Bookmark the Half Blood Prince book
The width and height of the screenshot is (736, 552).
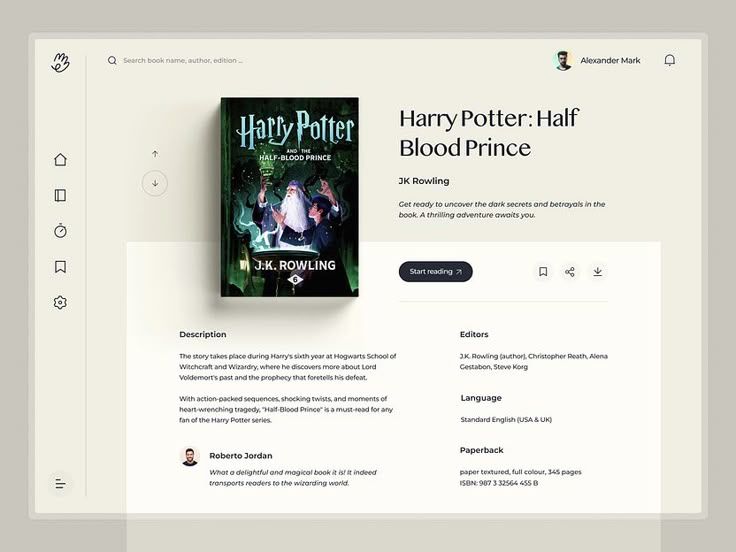pyautogui.click(x=543, y=271)
